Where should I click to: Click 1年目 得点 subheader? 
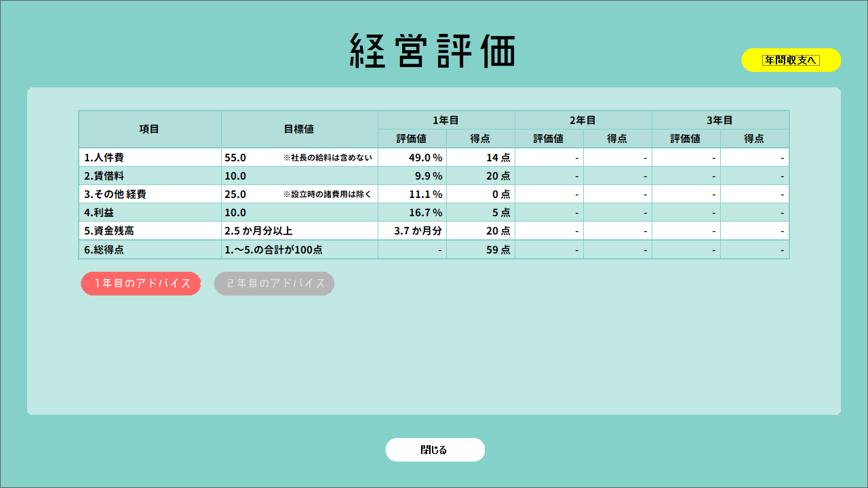[480, 138]
